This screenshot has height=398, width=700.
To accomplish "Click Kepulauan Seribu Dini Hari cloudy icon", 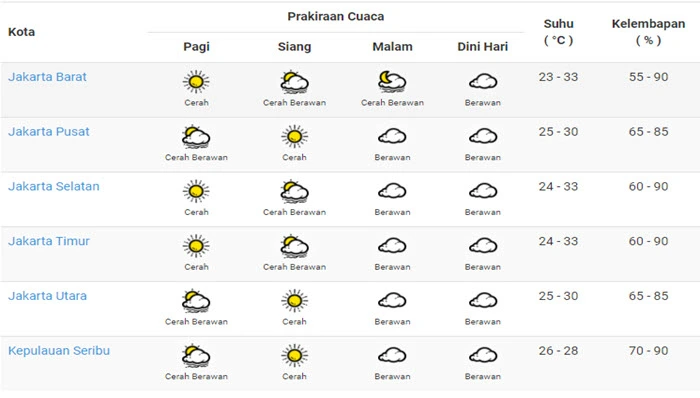I will (x=483, y=356).
